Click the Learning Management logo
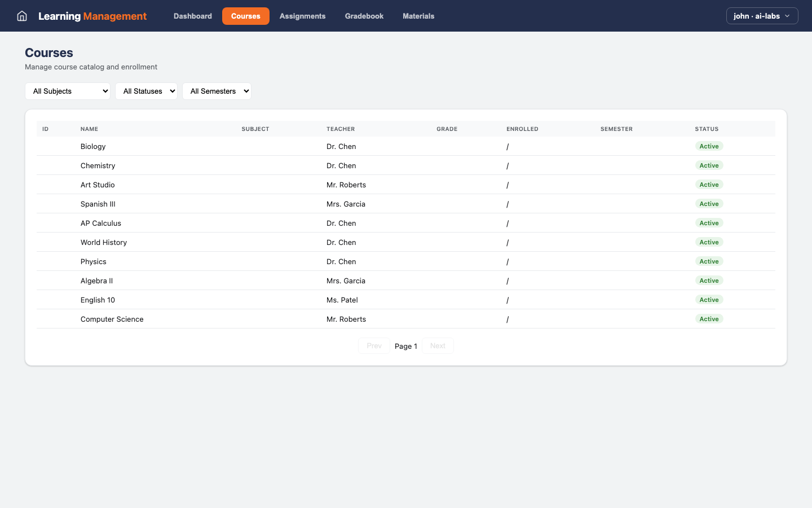Image resolution: width=812 pixels, height=508 pixels. coord(92,16)
